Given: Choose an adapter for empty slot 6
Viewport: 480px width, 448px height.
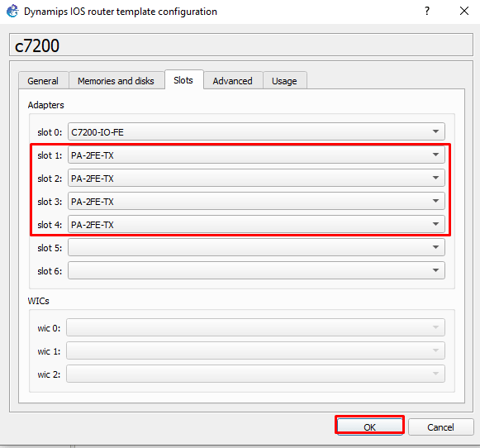Looking at the screenshot, I should (256, 270).
